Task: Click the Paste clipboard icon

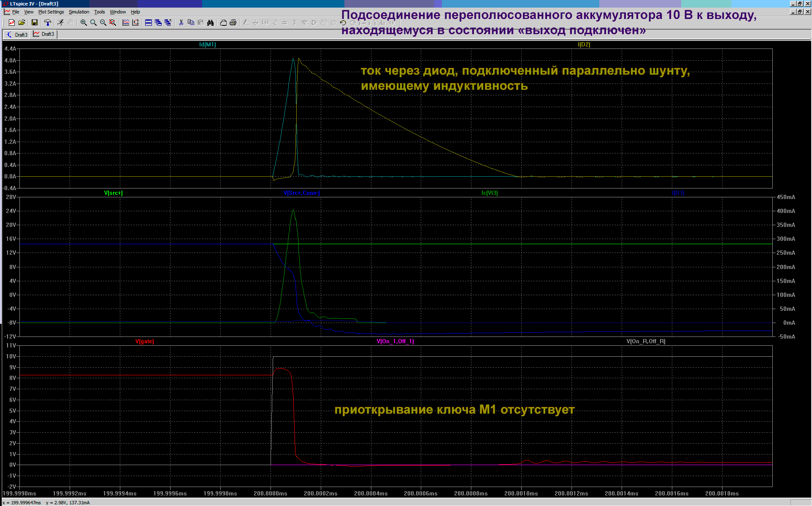Action: click(200, 22)
